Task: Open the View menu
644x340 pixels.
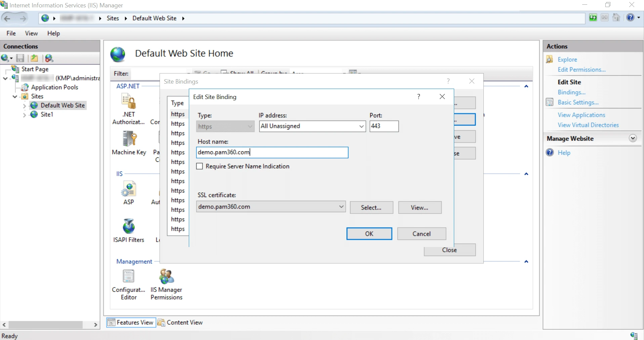Action: [31, 33]
